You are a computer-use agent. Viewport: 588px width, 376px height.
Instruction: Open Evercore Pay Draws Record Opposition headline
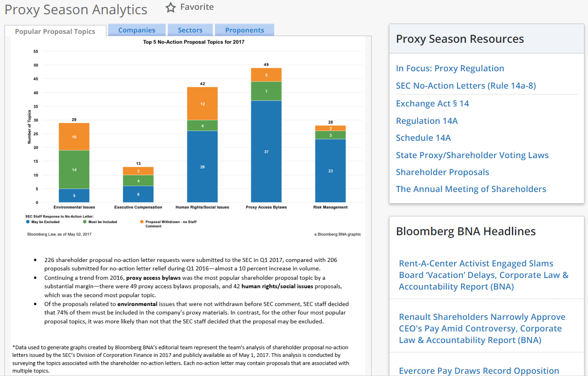[479, 371]
